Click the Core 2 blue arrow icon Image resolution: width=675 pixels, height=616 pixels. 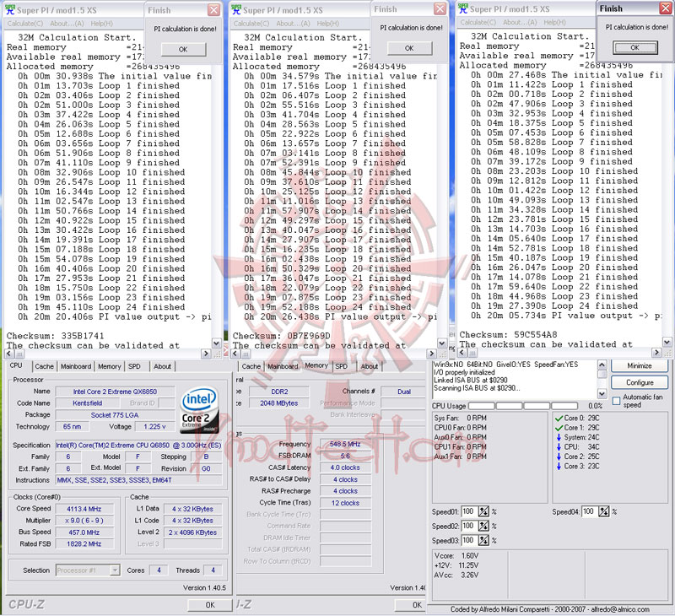tap(559, 457)
